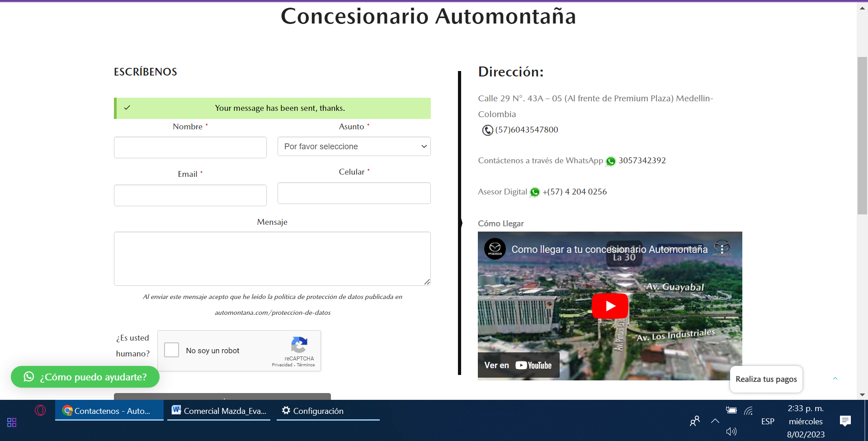Click the phone icon beside (57)6043547800
The image size is (868, 441).
pos(487,130)
